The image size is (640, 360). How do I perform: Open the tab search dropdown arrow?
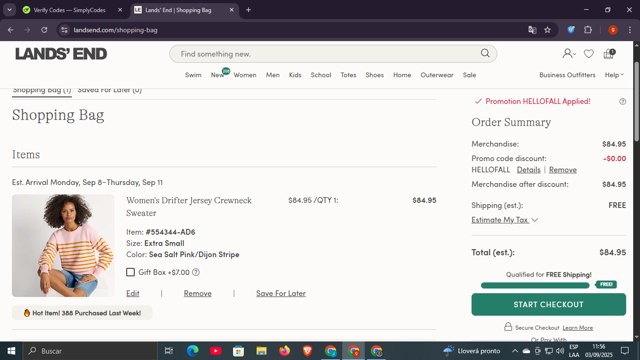pyautogui.click(x=9, y=10)
